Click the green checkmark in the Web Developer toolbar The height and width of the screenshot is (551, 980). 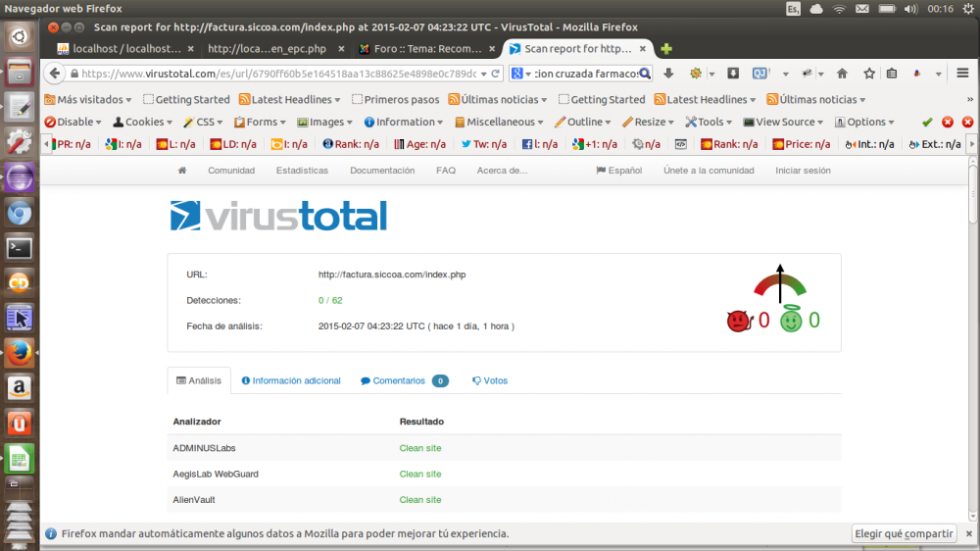click(927, 122)
